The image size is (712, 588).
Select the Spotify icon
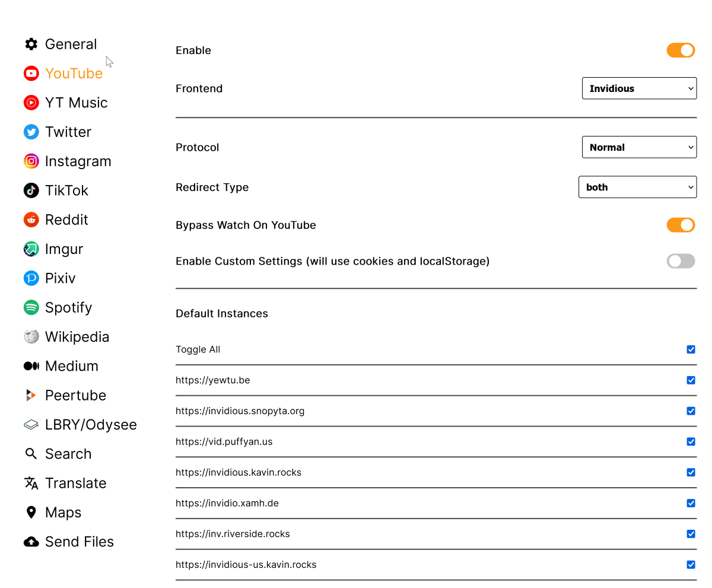pyautogui.click(x=31, y=307)
